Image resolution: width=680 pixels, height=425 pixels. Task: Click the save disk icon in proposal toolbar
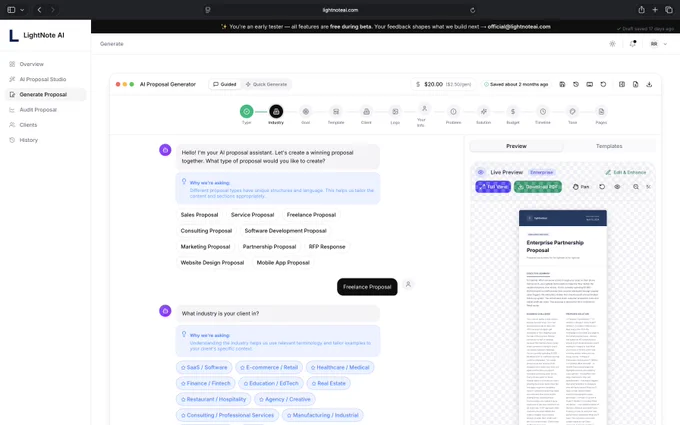[x=562, y=84]
